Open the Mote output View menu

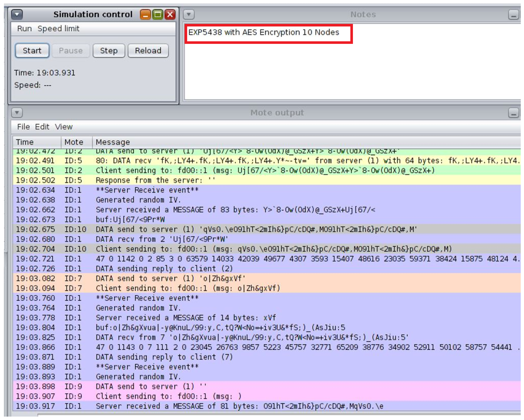[x=64, y=127]
